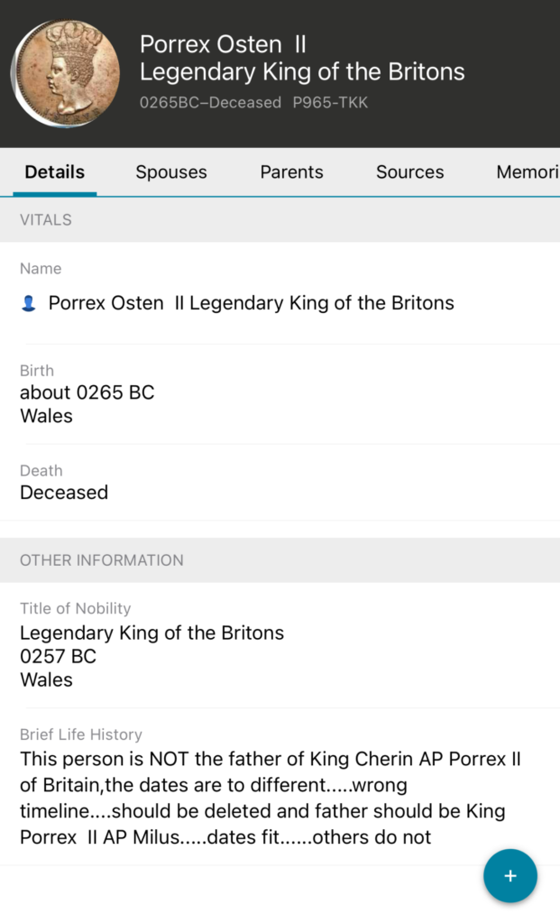This screenshot has height=924, width=560.
Task: Tap the VITALS section header
Action: click(46, 219)
